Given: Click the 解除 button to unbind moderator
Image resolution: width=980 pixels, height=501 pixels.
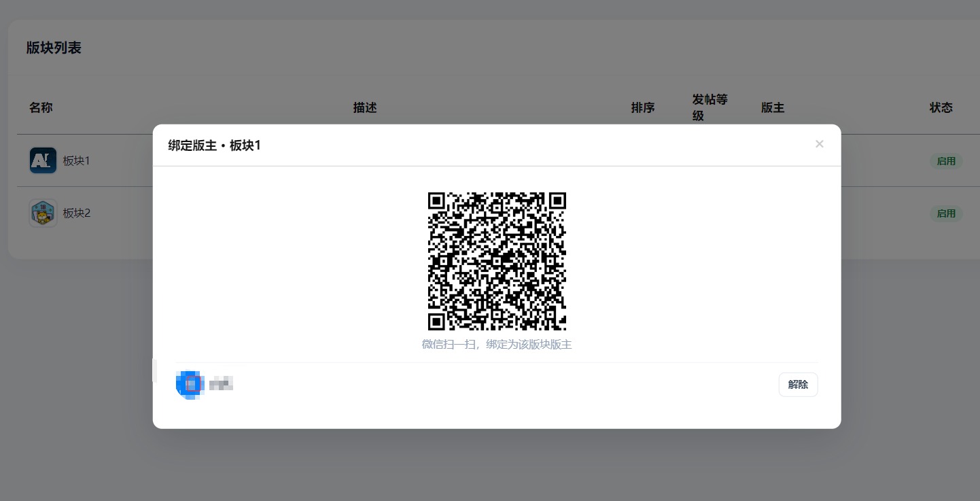Looking at the screenshot, I should click(x=798, y=385).
